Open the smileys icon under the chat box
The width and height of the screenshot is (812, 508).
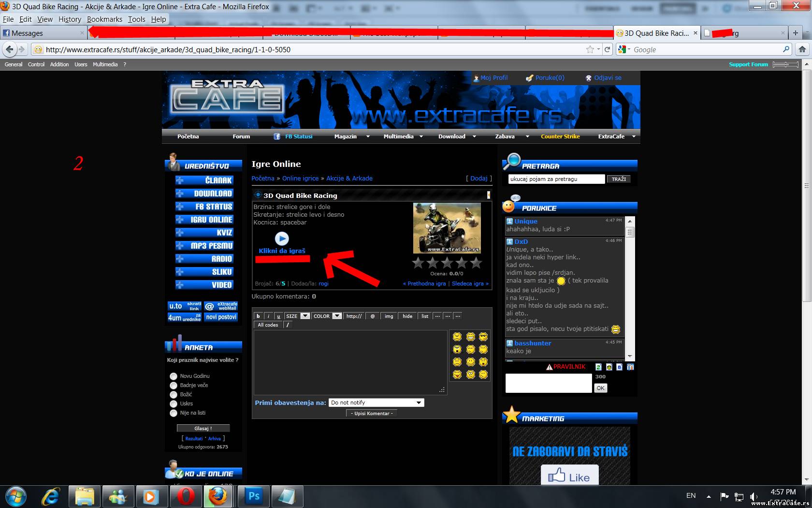click(609, 367)
